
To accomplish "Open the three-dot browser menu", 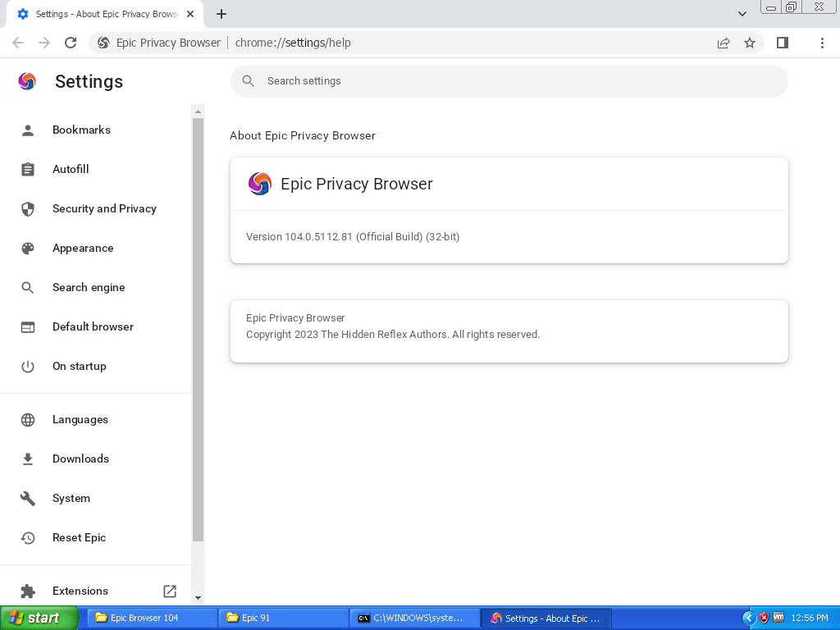I will pos(822,43).
